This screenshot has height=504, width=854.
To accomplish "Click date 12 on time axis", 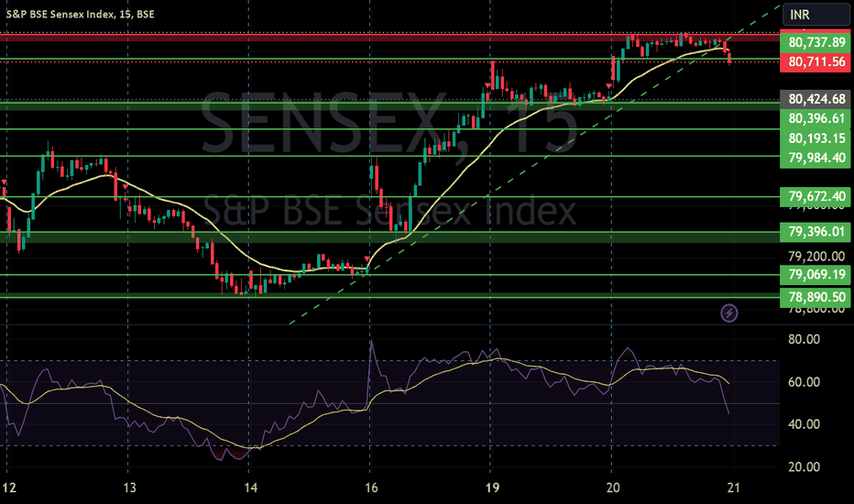I will tap(9, 488).
